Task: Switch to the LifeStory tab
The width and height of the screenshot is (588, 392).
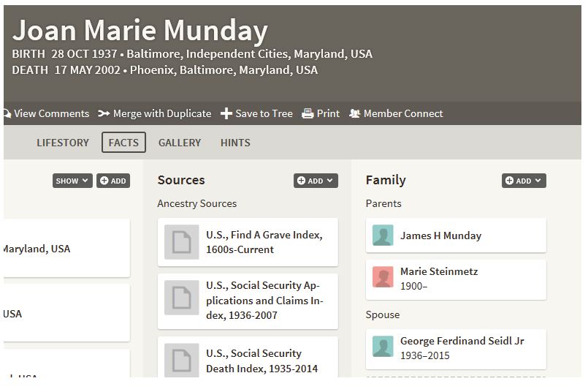Action: coord(63,143)
